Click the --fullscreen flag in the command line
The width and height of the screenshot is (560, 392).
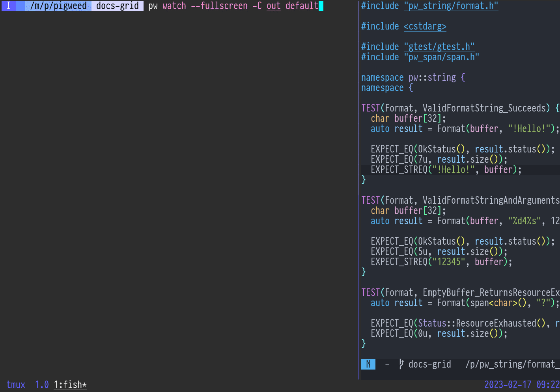219,6
